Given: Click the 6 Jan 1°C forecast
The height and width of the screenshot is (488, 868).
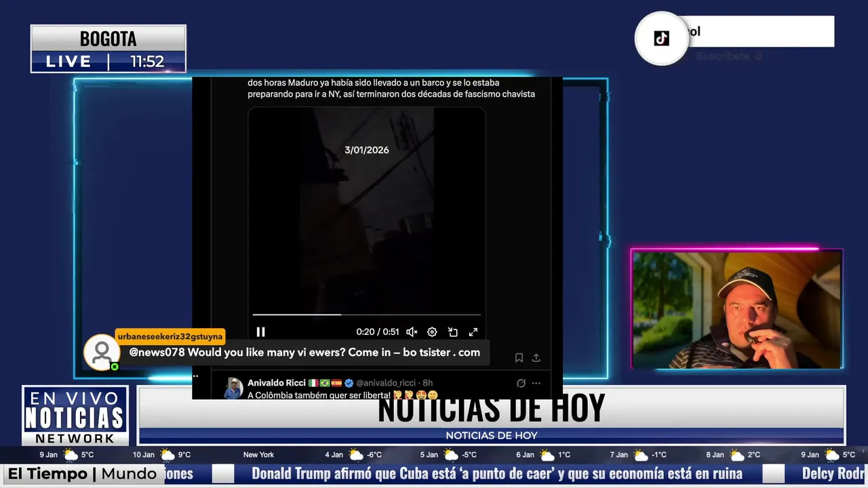Looking at the screenshot, I should (545, 455).
